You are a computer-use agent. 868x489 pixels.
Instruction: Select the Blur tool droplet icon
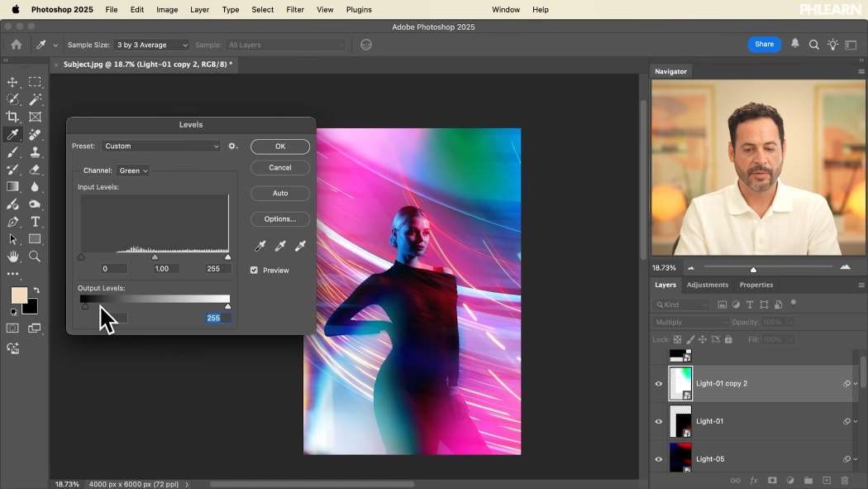35,187
